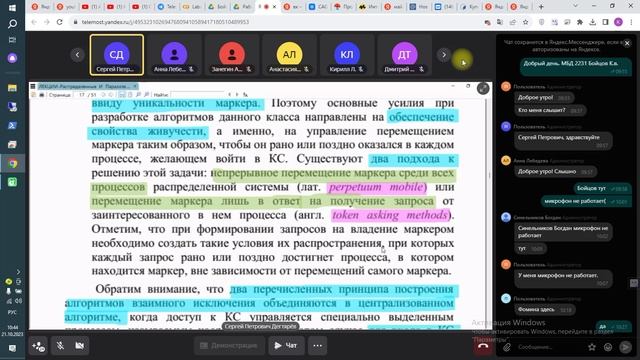Switch to the first Янд browser tab
640x360 pixels.
(x=40, y=7)
